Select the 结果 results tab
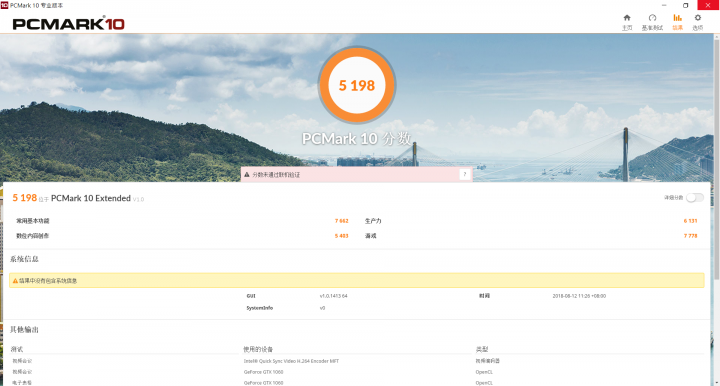720x386 pixels. click(677, 22)
